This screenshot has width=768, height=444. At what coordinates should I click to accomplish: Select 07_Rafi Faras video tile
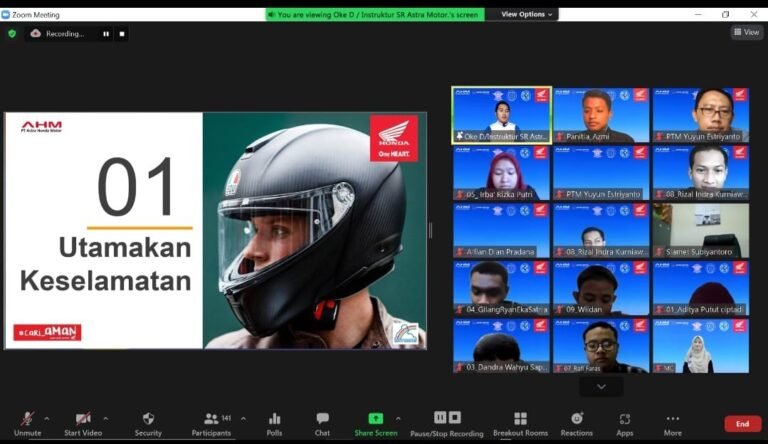(601, 345)
